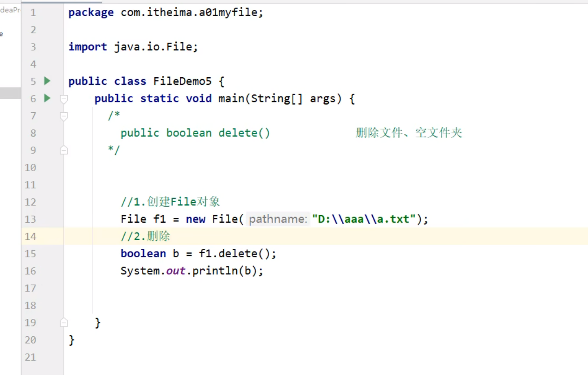Click the fold end marker at line 9
588x375 pixels.
click(x=64, y=150)
